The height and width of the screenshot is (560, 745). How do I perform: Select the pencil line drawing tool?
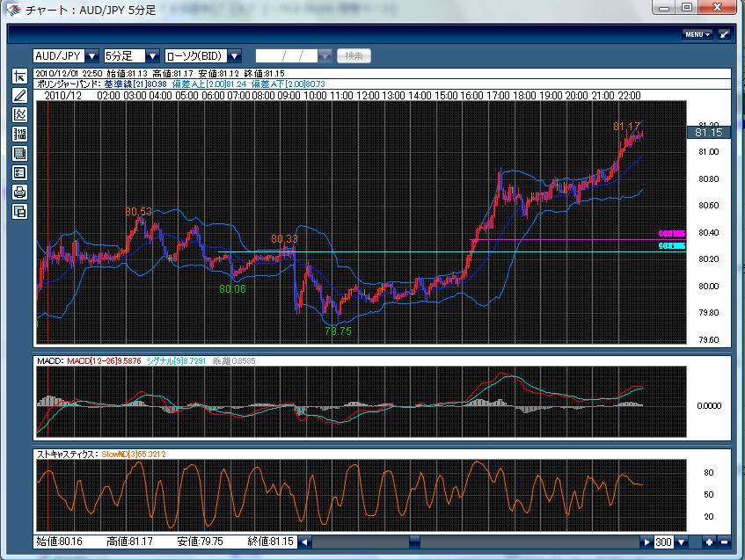point(19,96)
